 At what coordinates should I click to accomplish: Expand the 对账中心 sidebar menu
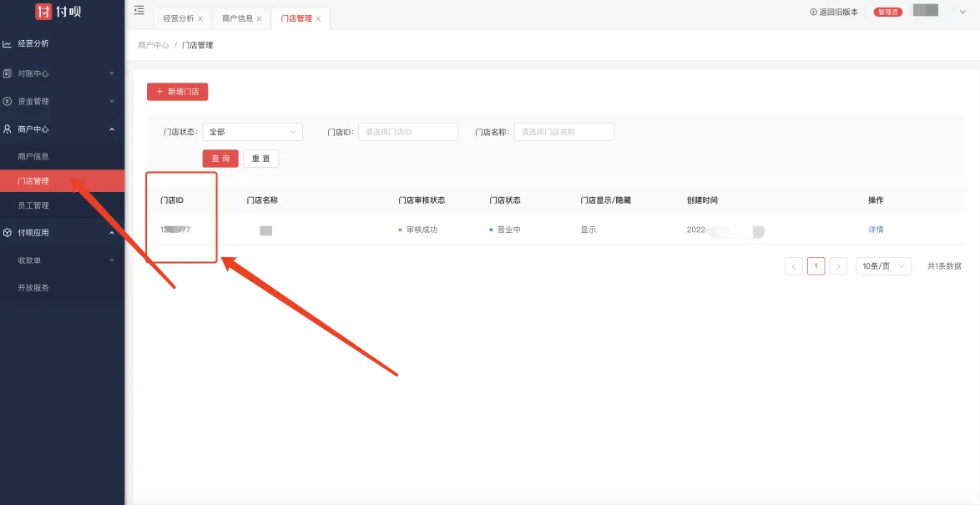click(x=58, y=73)
